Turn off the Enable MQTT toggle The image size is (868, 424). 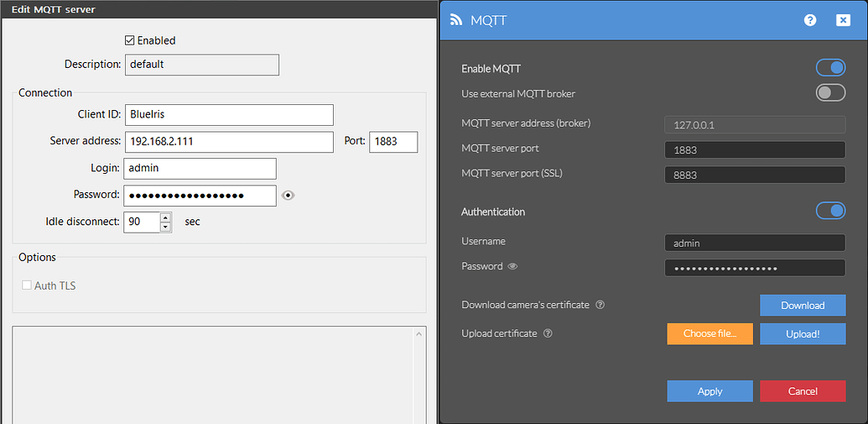830,68
